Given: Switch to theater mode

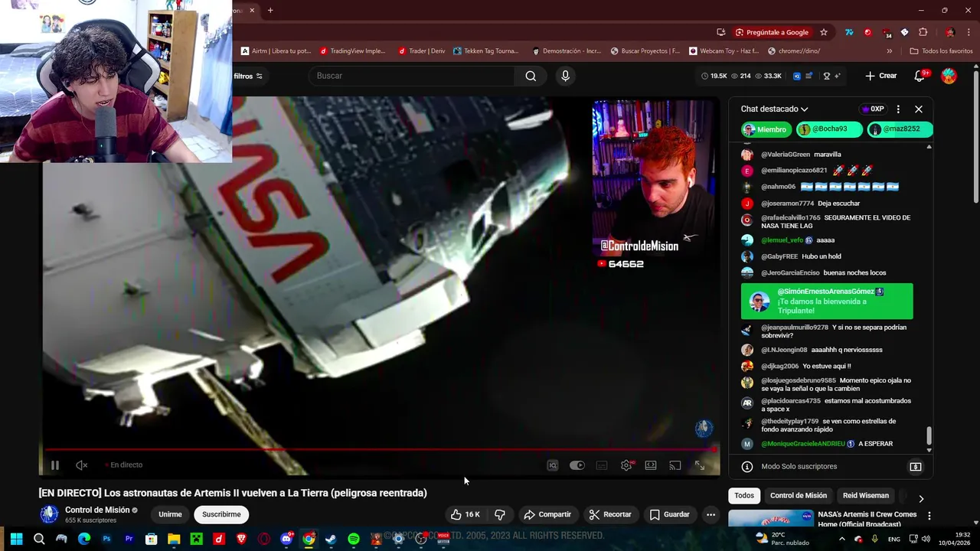Looking at the screenshot, I should click(651, 465).
